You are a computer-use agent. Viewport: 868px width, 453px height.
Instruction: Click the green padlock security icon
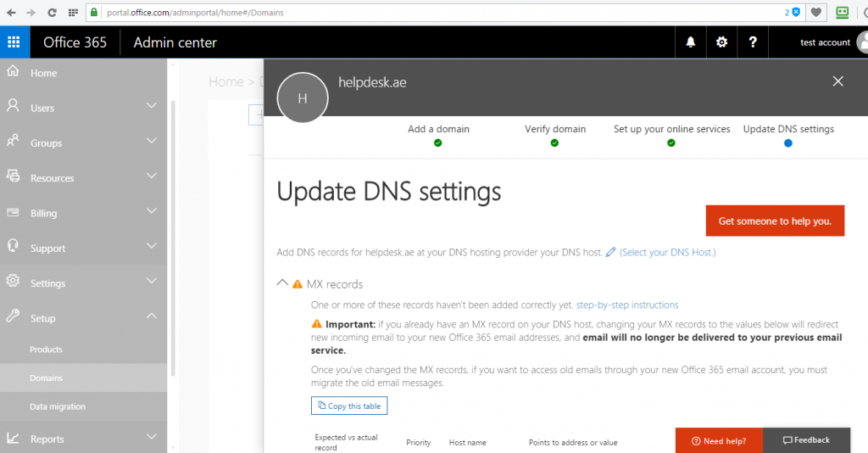coord(94,12)
